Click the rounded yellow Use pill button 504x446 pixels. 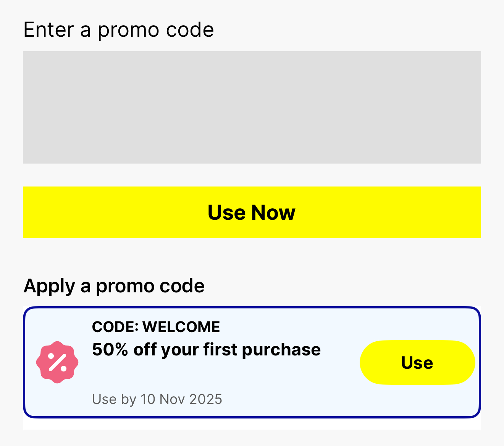pyautogui.click(x=417, y=362)
